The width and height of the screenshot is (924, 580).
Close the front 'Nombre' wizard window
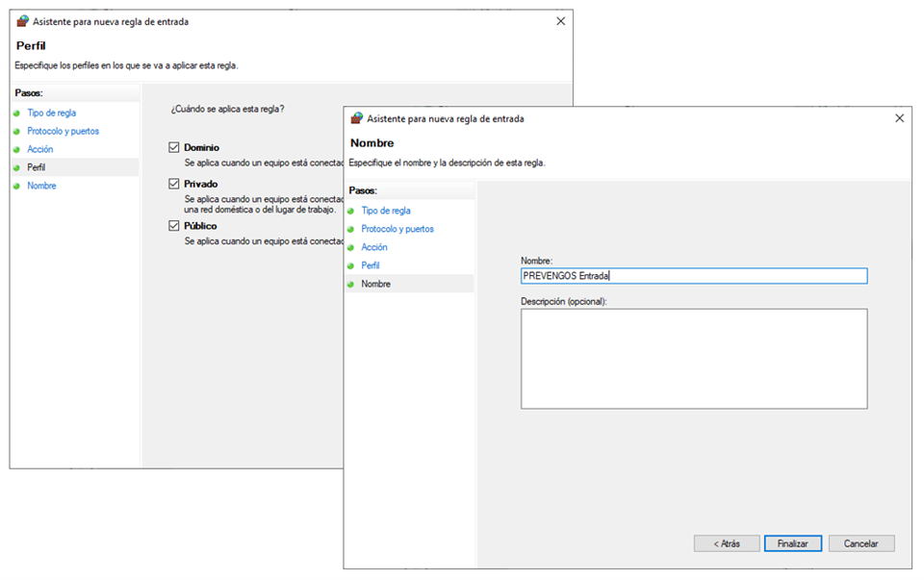pyautogui.click(x=899, y=118)
